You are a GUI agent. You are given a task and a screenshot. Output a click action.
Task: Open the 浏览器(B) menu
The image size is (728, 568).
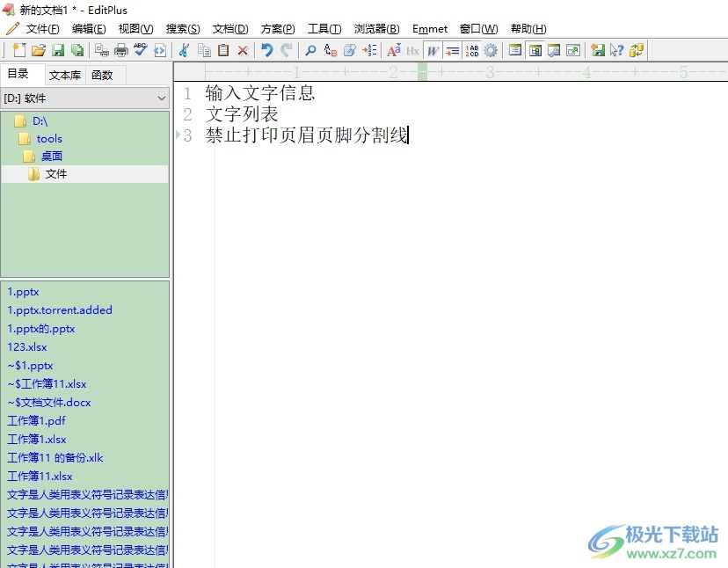[376, 29]
